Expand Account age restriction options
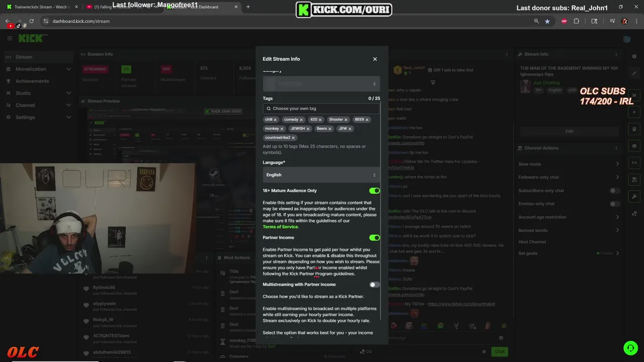 [569, 217]
